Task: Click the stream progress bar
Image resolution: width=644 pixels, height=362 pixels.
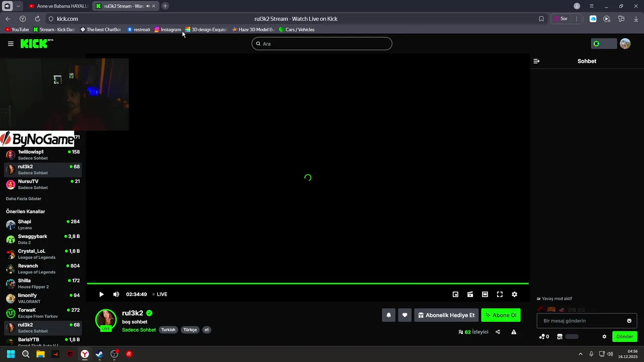Action: tap(307, 284)
